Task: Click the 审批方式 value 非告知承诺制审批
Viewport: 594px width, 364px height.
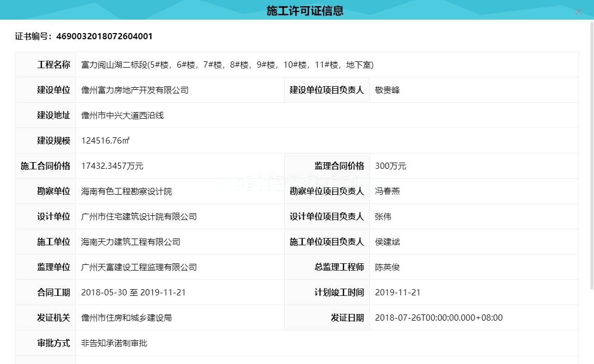Action: pos(114,343)
